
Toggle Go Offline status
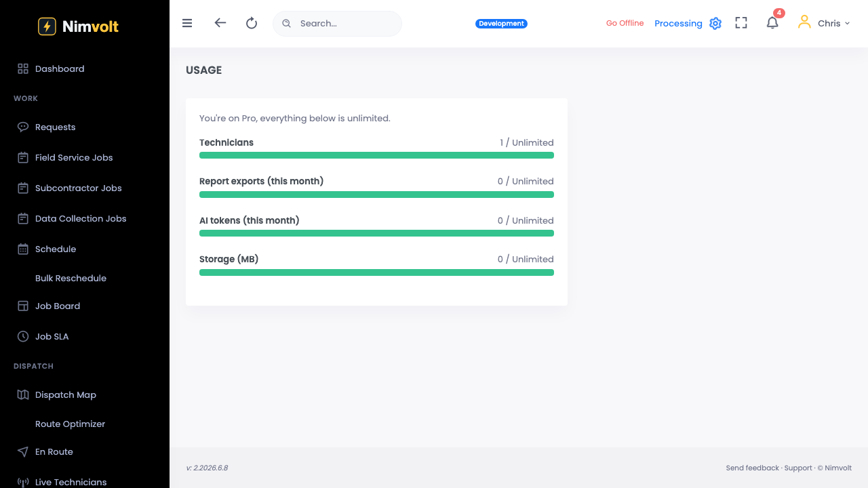625,23
